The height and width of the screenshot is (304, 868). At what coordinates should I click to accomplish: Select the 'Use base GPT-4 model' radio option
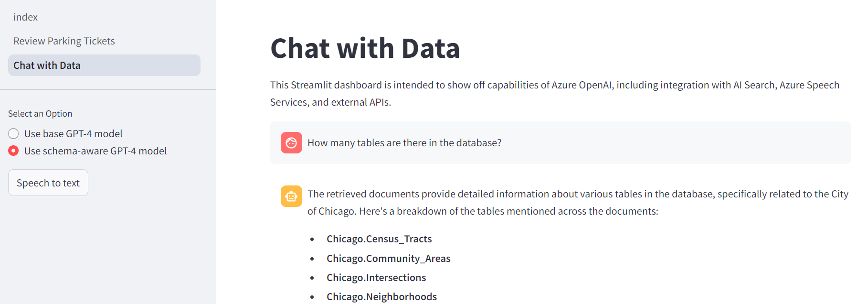click(x=14, y=134)
